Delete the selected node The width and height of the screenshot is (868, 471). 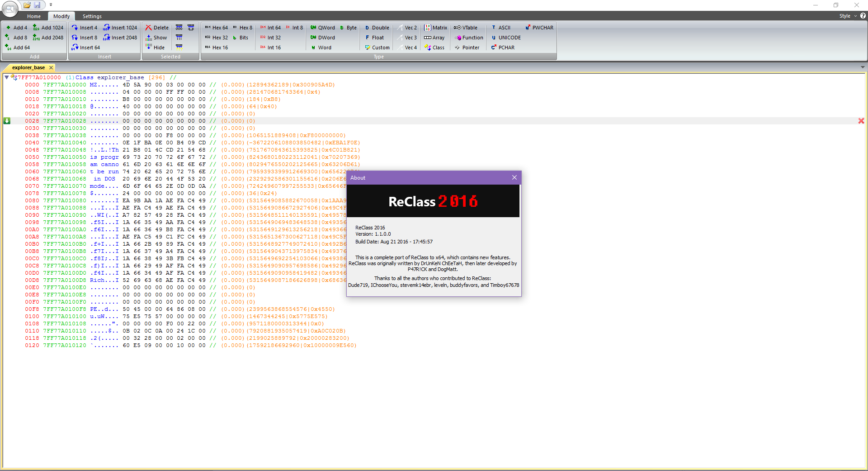(156, 28)
